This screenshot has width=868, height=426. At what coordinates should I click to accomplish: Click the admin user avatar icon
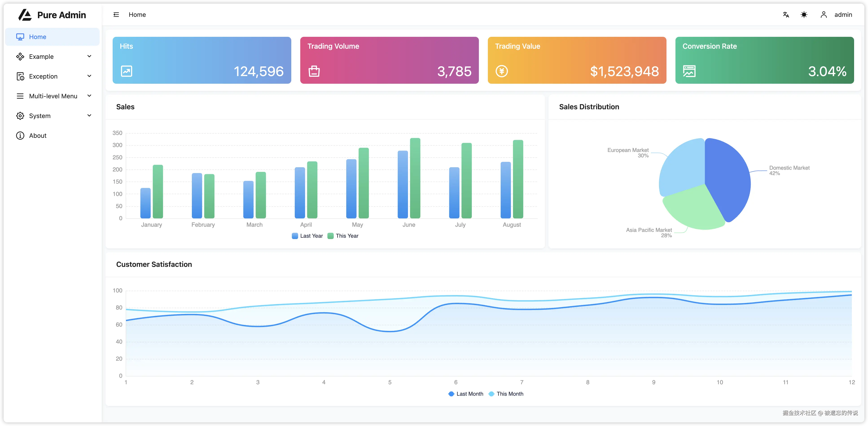[x=824, y=15]
